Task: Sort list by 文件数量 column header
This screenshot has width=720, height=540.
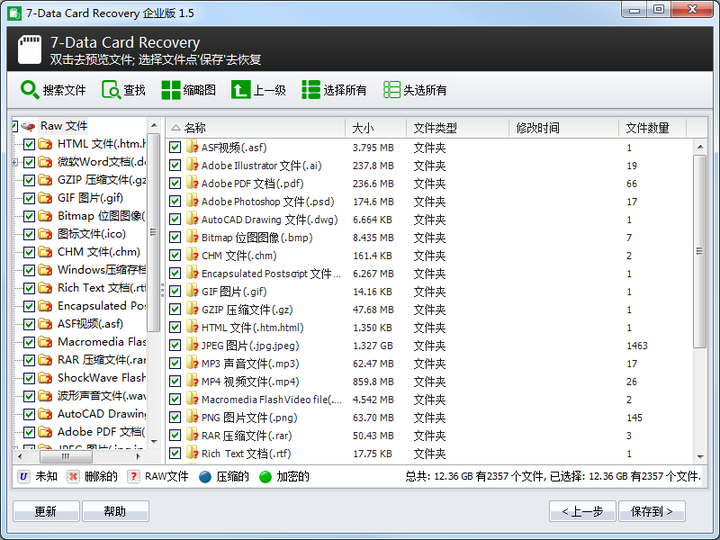Action: tap(652, 128)
